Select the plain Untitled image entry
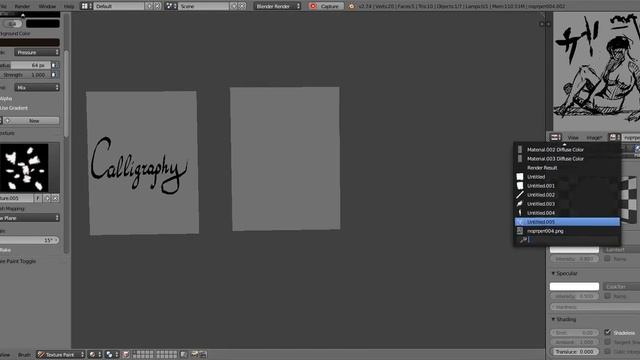This screenshot has width=640, height=360. pos(567,177)
